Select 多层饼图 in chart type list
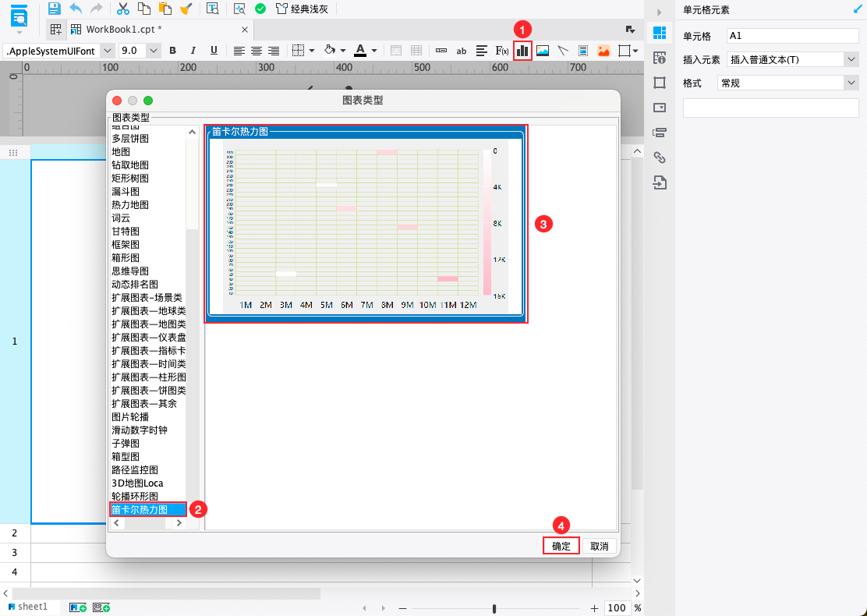 130,138
